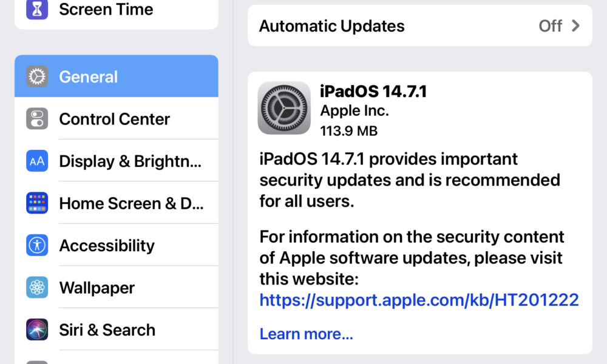Tap the Learn more link
Viewport: 607px width, 364px height.
point(306,334)
